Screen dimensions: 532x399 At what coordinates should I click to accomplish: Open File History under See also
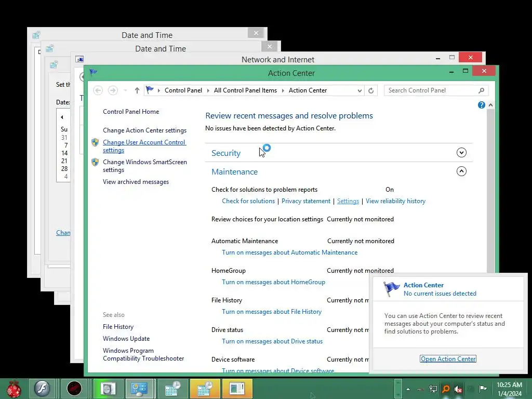click(x=118, y=327)
